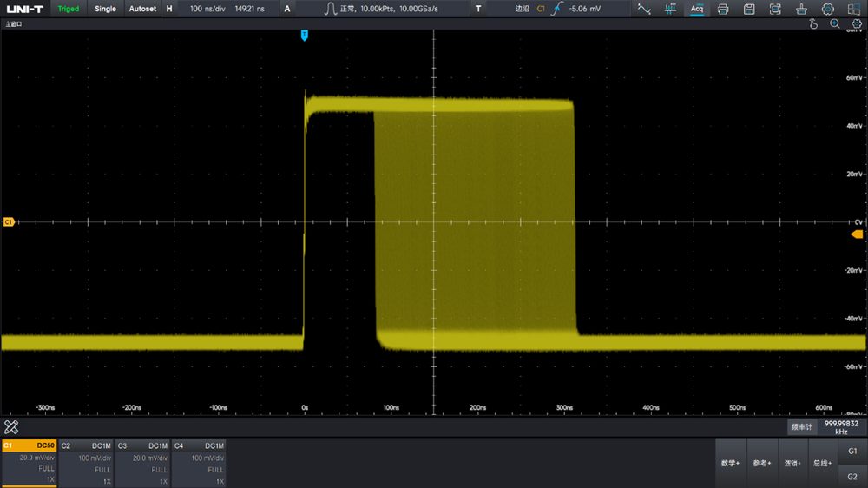
Task: Open the window layout grid icon
Action: (x=853, y=9)
